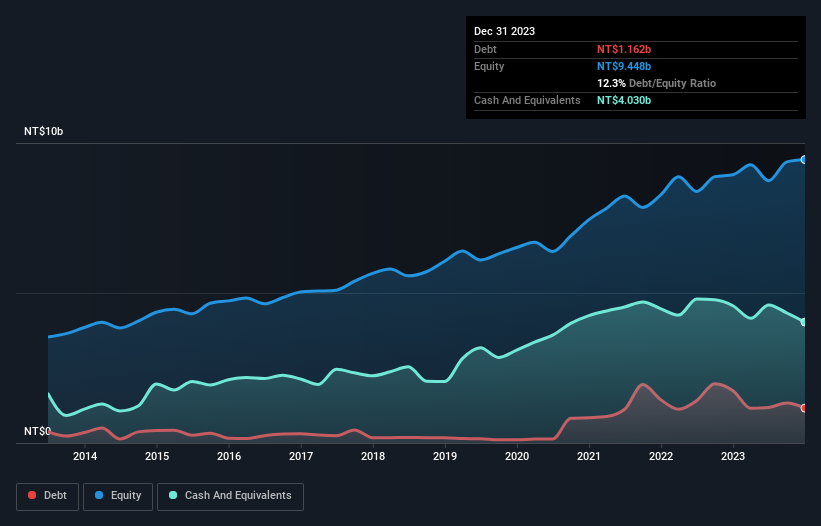The image size is (821, 526).
Task: Click the Dec 31 2023 tooltip date
Action: [x=504, y=31]
